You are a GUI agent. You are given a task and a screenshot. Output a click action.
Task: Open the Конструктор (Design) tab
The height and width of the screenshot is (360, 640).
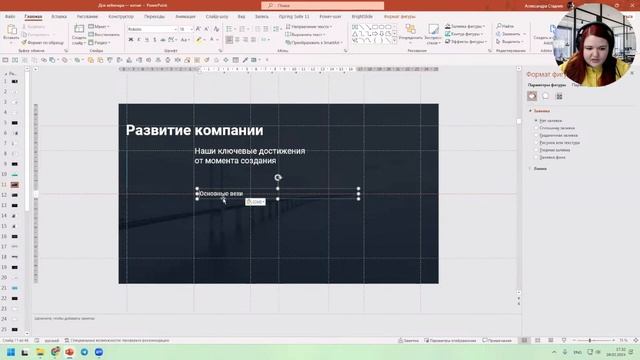coord(121,16)
